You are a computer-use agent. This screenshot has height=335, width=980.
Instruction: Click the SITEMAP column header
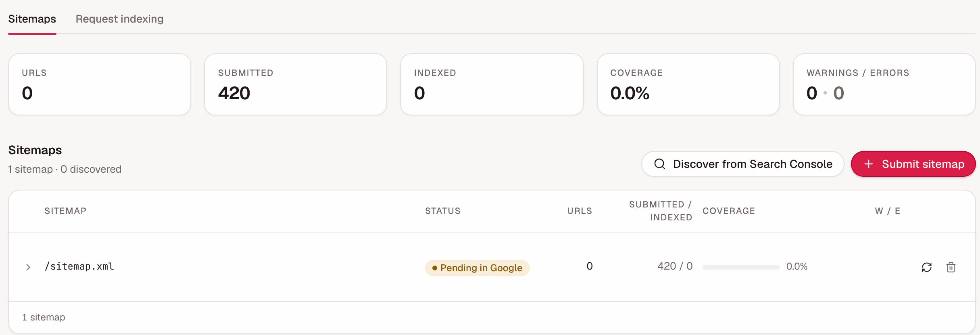pyautogui.click(x=65, y=211)
